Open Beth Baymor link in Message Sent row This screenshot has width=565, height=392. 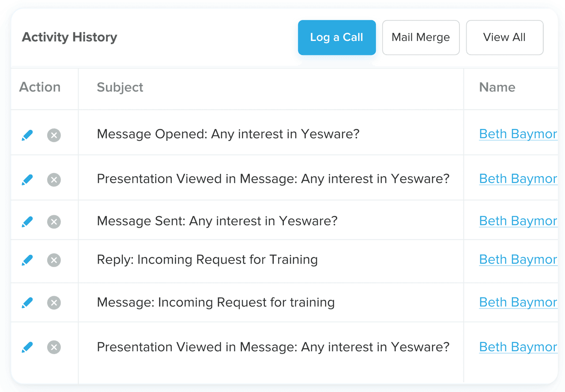pos(518,221)
